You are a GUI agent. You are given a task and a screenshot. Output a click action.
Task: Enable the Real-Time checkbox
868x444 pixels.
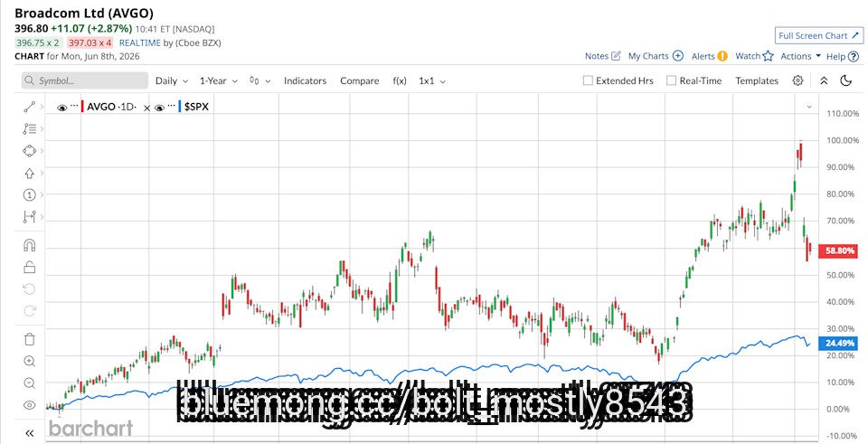(x=671, y=80)
